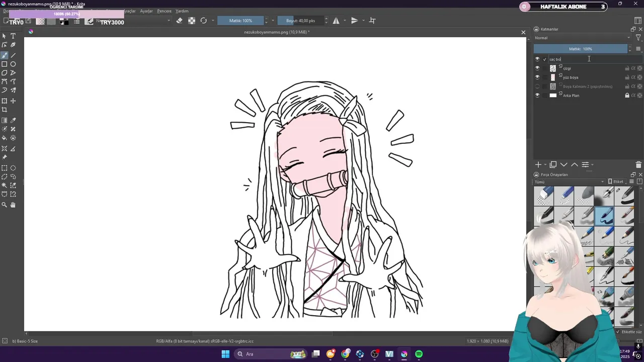Select the Gradient tool
644x362 pixels.
coord(5,121)
